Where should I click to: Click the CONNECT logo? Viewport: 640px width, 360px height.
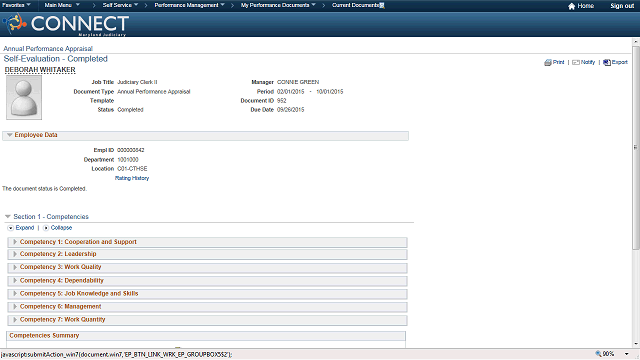(67, 24)
